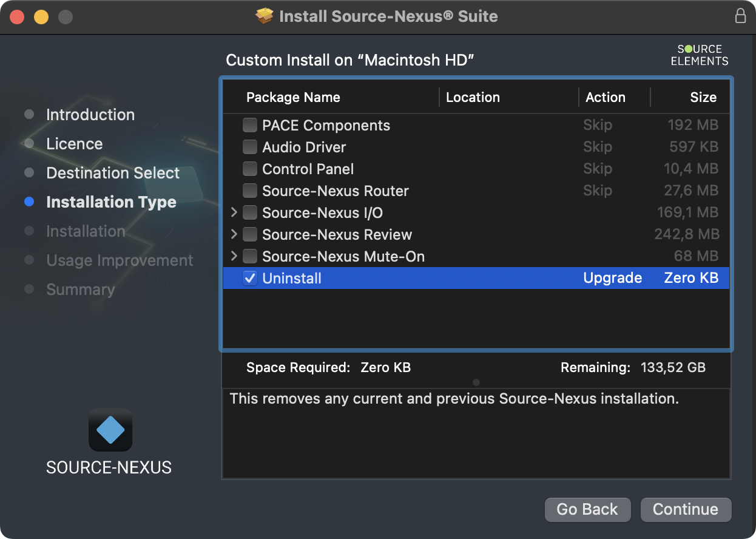Minimize the installer window
Screen dimensions: 756x539
pos(41,16)
